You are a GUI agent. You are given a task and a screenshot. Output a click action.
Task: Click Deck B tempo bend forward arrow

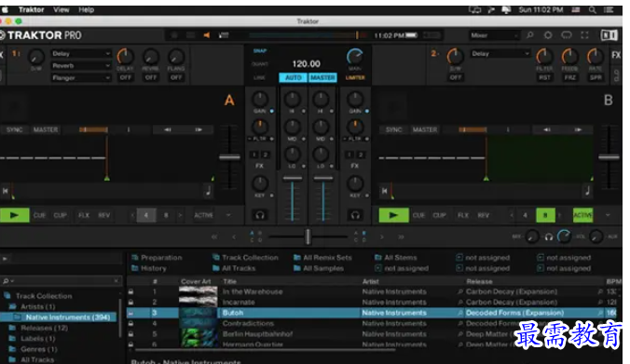578,129
